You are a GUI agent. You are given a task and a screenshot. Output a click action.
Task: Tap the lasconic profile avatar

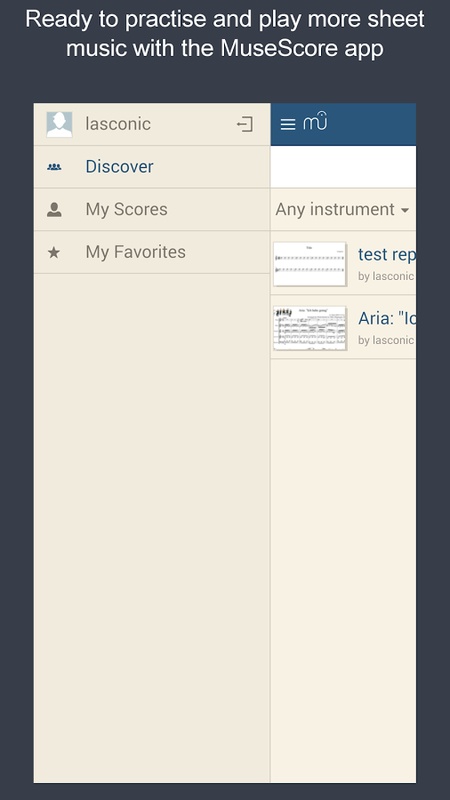pyautogui.click(x=59, y=124)
